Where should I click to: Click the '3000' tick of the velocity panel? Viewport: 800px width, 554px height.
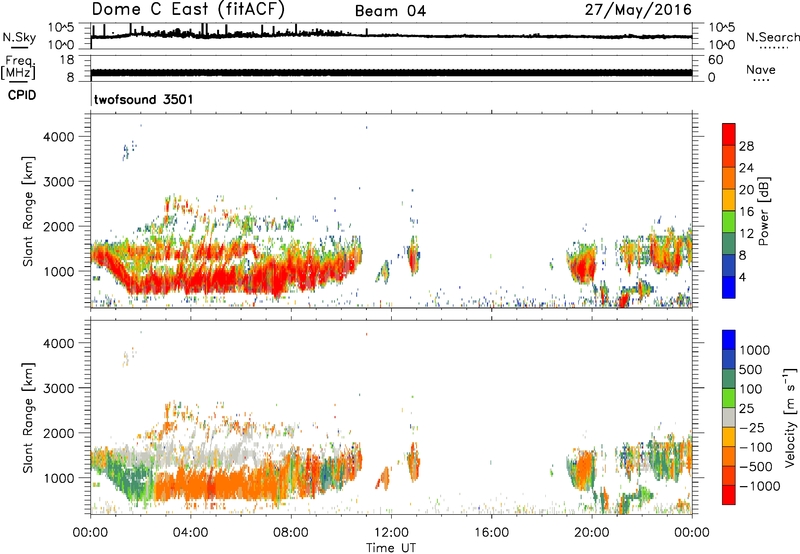(59, 388)
